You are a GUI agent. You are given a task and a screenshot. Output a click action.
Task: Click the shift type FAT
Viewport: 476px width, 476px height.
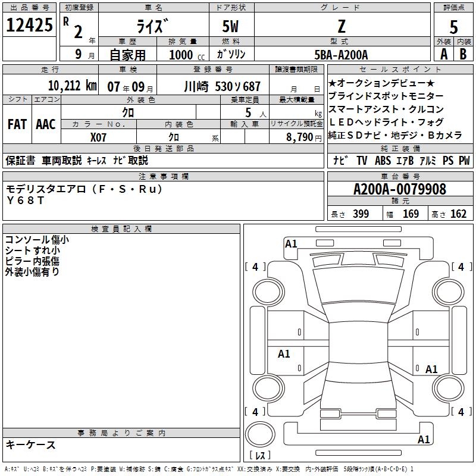pyautogui.click(x=17, y=124)
